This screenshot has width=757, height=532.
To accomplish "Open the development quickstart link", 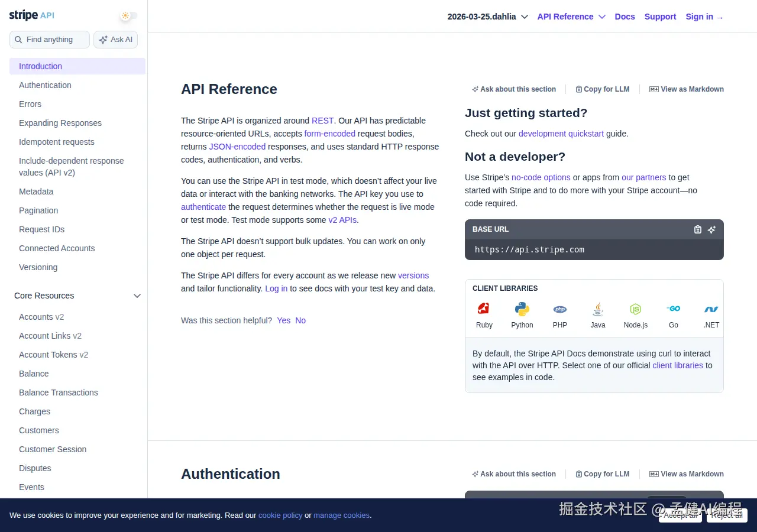I will point(561,134).
